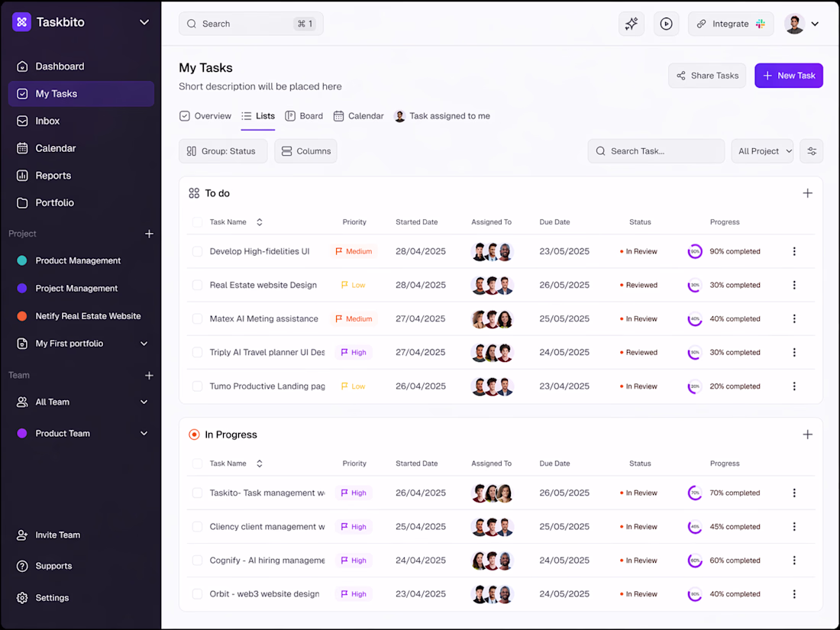
Task: Open more options for Tumo Productive Landing page
Action: click(x=794, y=386)
